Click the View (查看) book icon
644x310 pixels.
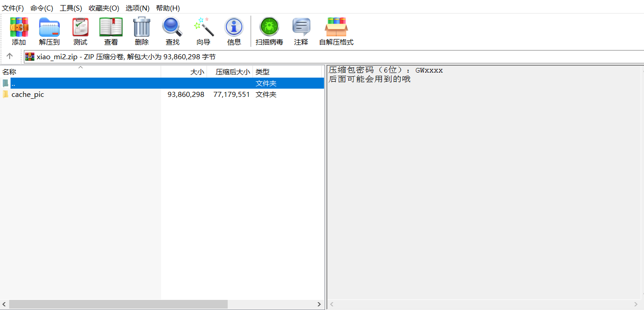tap(111, 28)
